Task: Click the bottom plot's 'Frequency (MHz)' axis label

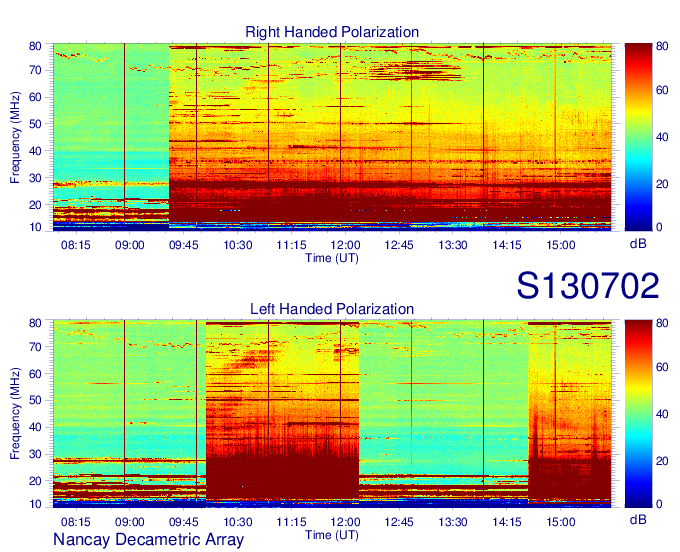Action: [15, 414]
